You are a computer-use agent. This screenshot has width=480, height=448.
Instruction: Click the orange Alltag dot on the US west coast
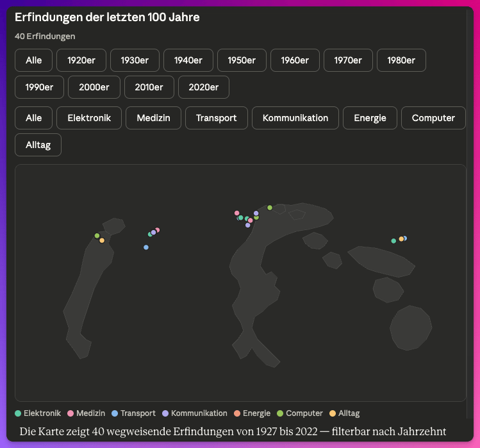coord(102,240)
